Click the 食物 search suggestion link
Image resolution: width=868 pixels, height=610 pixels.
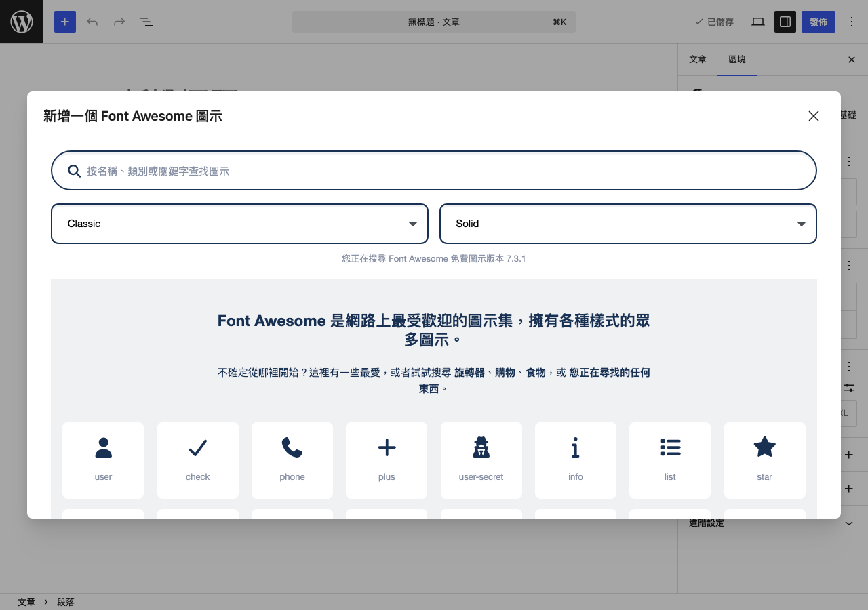(x=536, y=372)
